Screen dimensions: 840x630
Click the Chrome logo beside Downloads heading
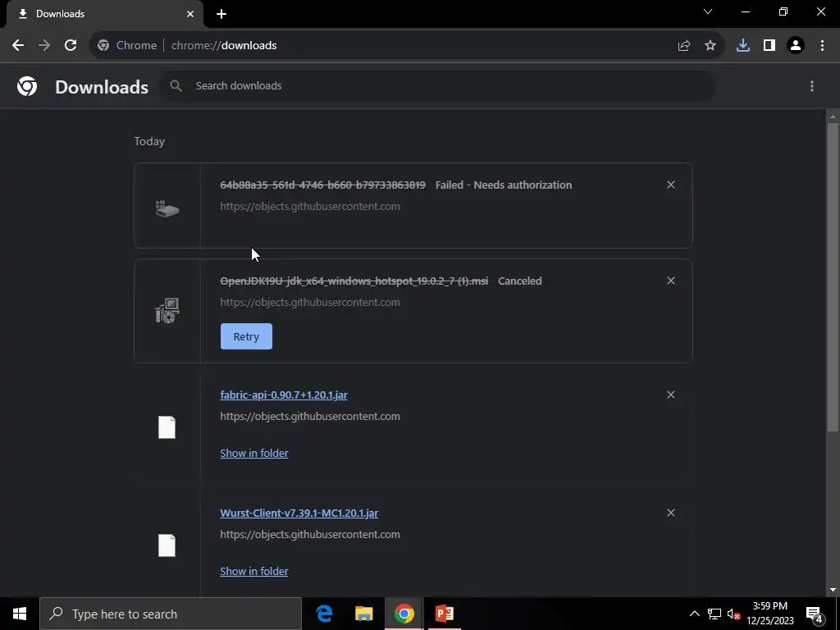click(27, 85)
